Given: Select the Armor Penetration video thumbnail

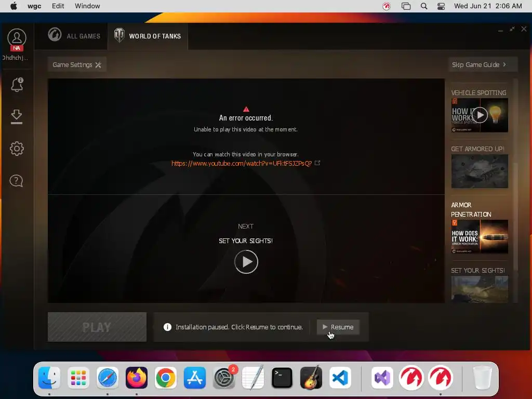Looking at the screenshot, I should point(480,236).
